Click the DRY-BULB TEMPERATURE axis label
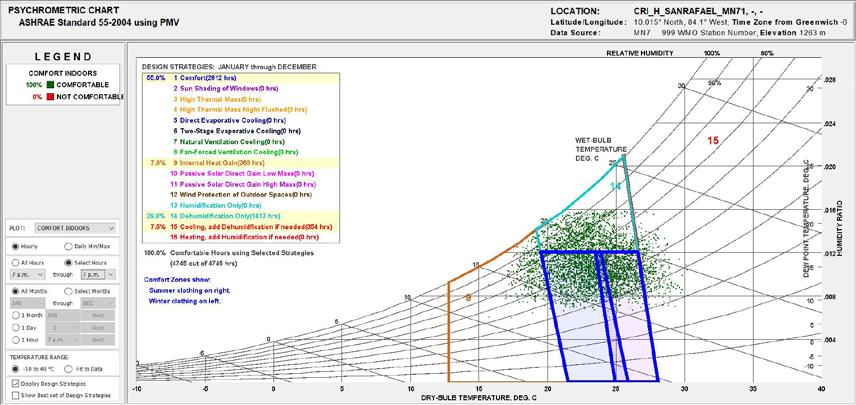This screenshot has width=856, height=405. coord(478,397)
